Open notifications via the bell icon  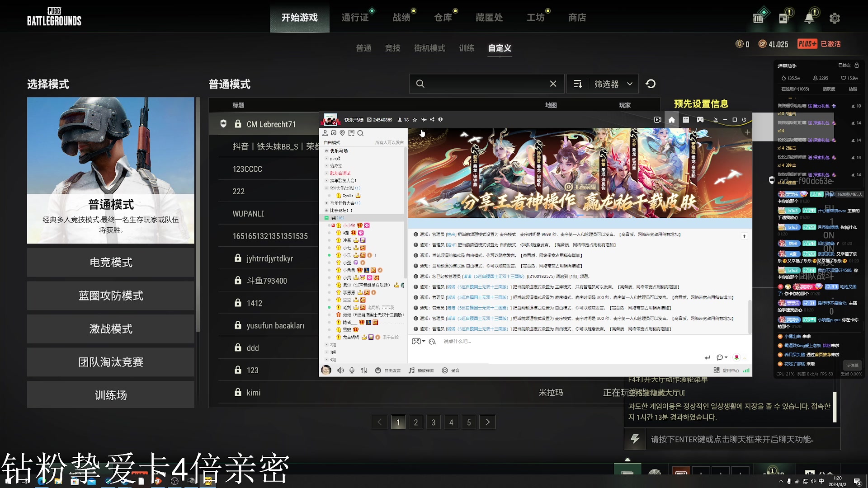[810, 17]
